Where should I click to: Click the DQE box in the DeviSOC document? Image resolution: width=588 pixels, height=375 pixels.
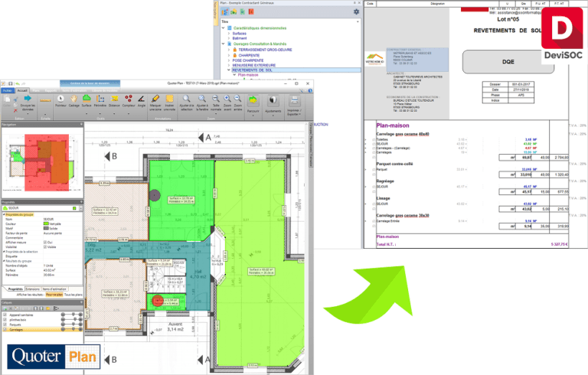coord(508,62)
